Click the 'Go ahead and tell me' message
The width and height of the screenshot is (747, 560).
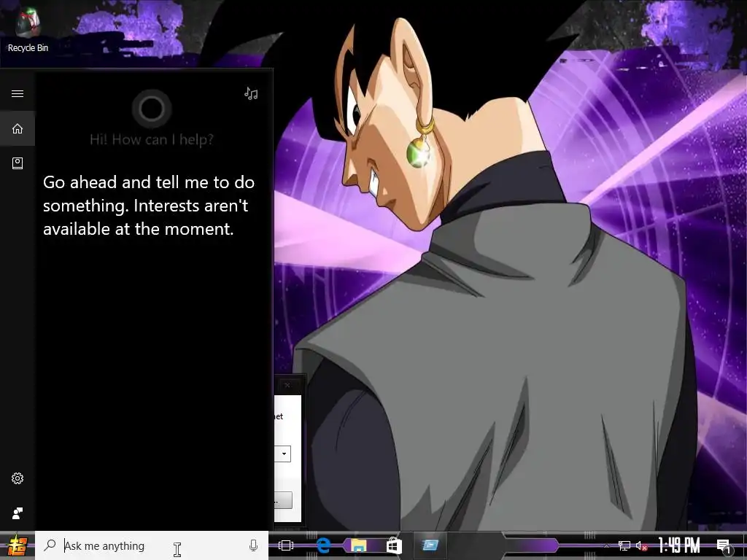tap(149, 205)
